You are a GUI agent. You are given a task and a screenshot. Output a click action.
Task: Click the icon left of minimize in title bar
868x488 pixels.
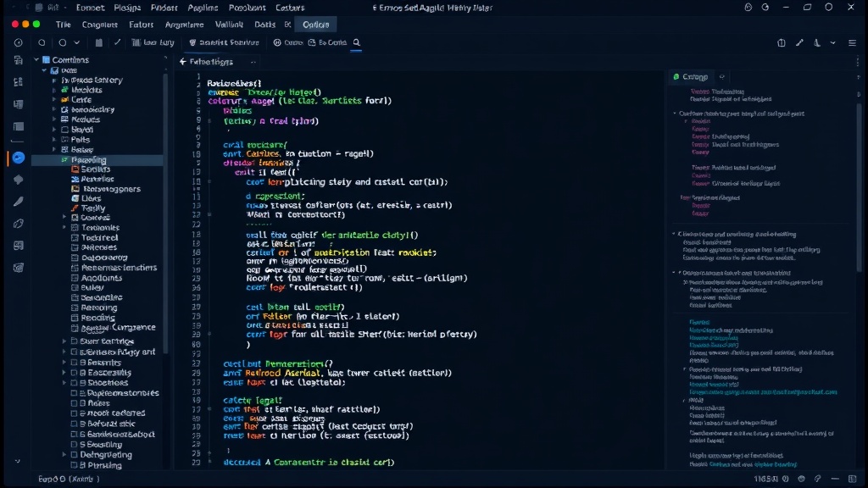coord(765,7)
